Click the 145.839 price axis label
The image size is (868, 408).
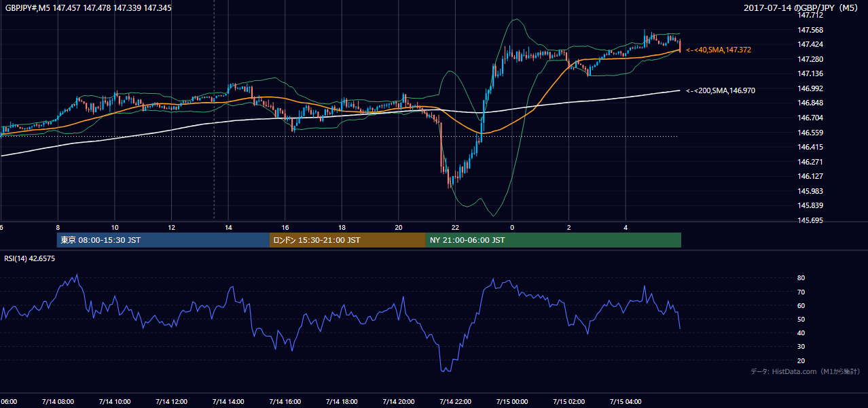[810, 205]
